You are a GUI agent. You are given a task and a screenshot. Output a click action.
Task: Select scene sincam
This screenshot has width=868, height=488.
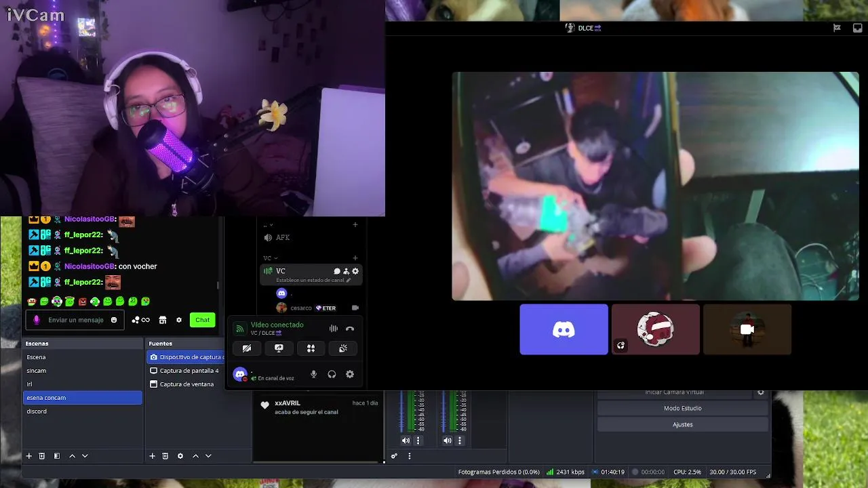pyautogui.click(x=82, y=371)
